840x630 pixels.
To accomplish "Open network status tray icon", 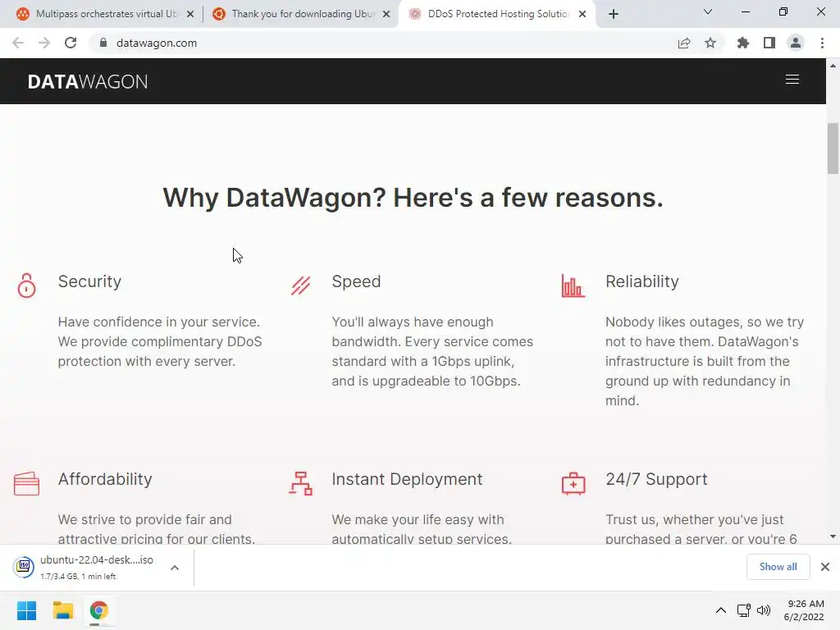I will (x=743, y=610).
